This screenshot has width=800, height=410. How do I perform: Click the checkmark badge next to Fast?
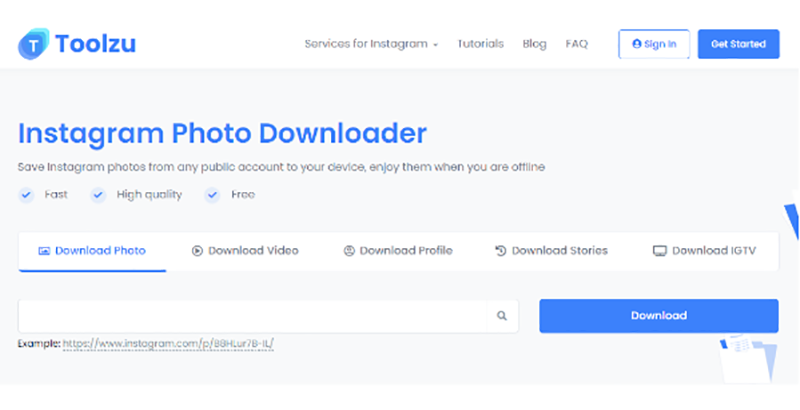pyautogui.click(x=27, y=195)
